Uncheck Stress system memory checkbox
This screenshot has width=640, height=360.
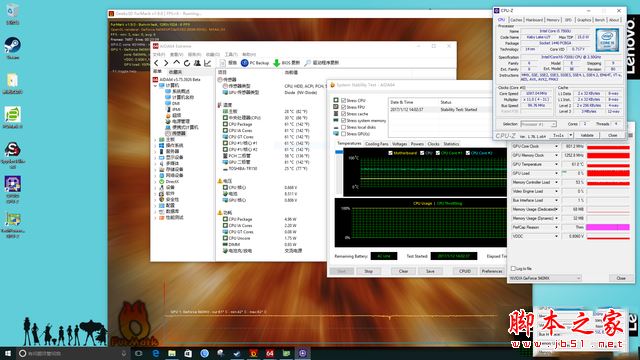click(x=343, y=120)
